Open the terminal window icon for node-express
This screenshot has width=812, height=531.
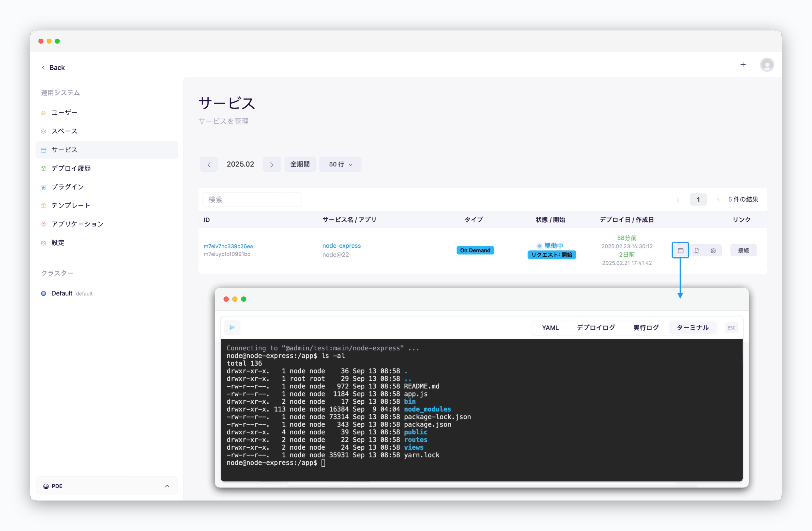pos(680,251)
